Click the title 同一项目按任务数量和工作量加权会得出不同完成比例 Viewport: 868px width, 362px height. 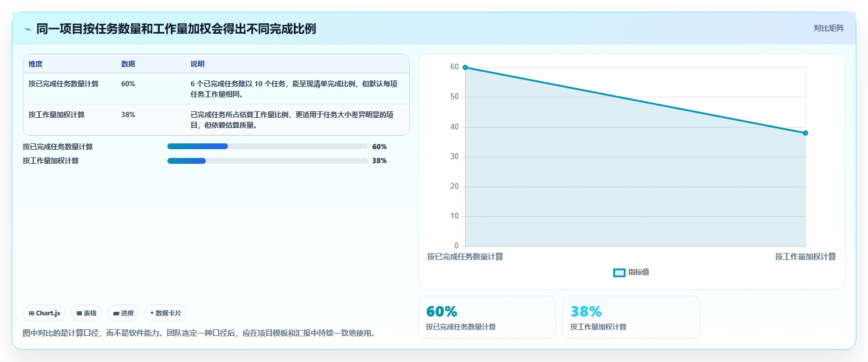click(x=176, y=29)
